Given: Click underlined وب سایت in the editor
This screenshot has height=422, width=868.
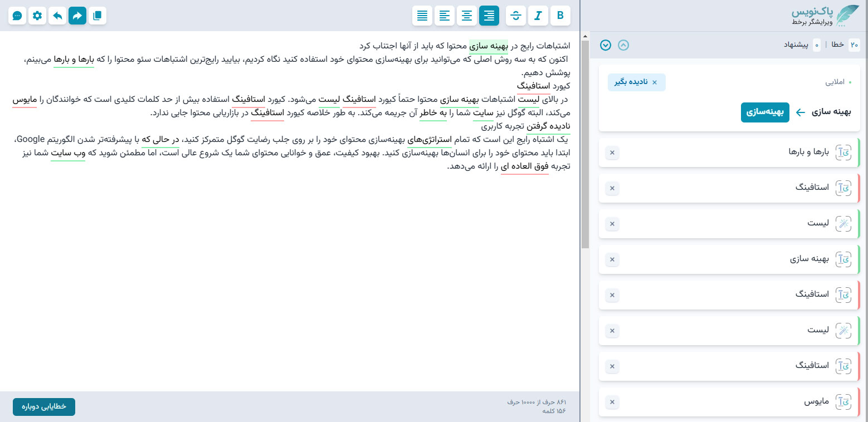Looking at the screenshot, I should pyautogui.click(x=68, y=153).
